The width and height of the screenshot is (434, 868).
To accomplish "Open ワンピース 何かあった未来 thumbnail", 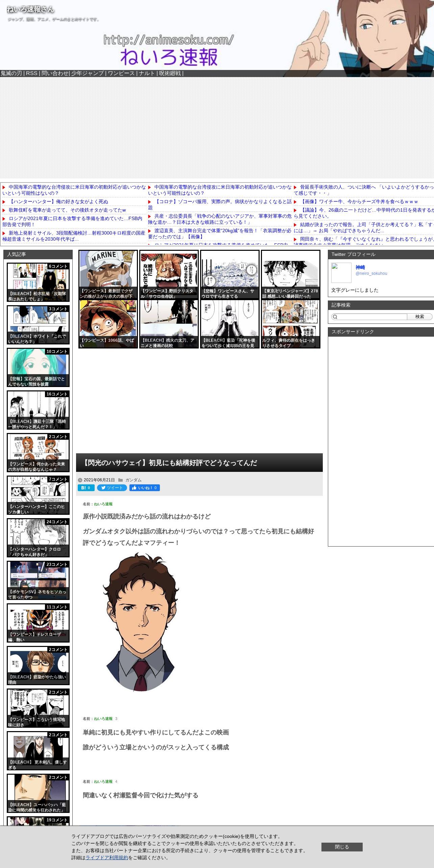I will 38,453.
